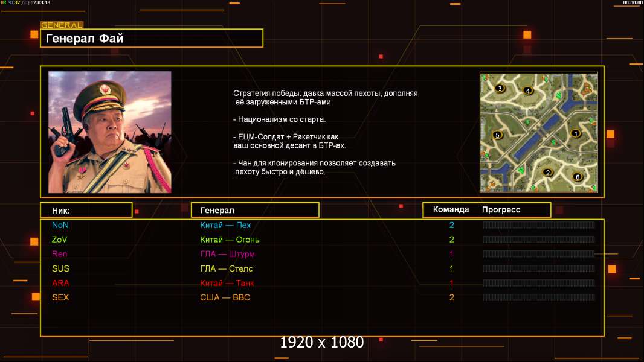Click start position marker 6 on the minimap
The width and height of the screenshot is (644, 362).
577,177
